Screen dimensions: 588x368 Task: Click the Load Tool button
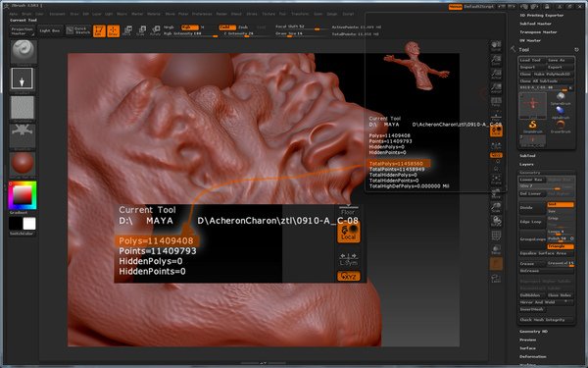point(530,60)
